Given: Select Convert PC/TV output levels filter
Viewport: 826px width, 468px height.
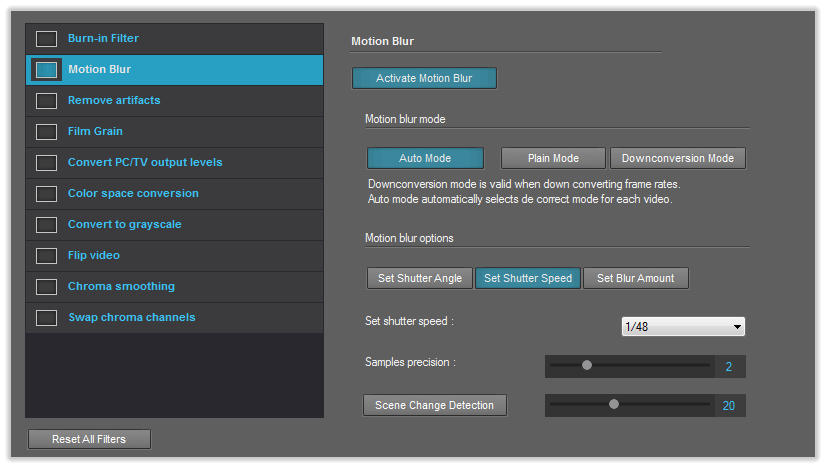Looking at the screenshot, I should point(174,162).
